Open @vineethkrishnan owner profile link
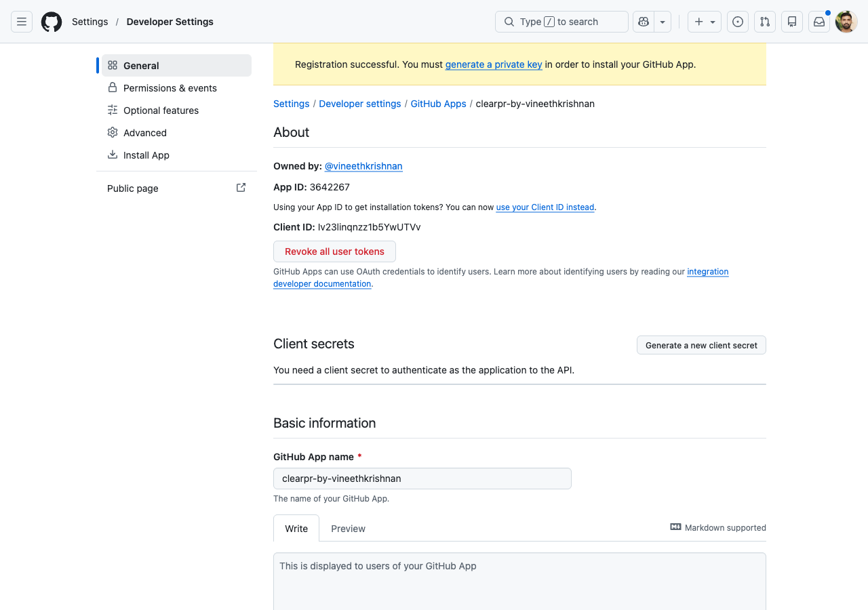This screenshot has height=610, width=868. 363,166
